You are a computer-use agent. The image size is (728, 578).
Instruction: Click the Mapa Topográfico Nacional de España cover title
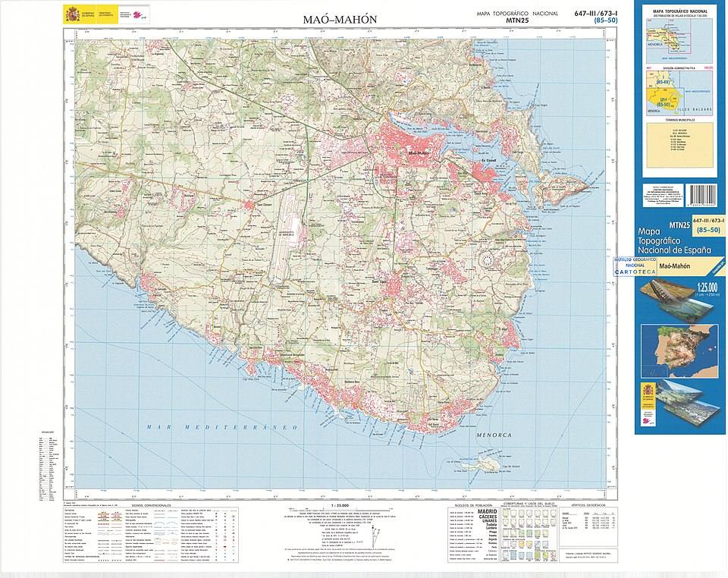click(674, 240)
